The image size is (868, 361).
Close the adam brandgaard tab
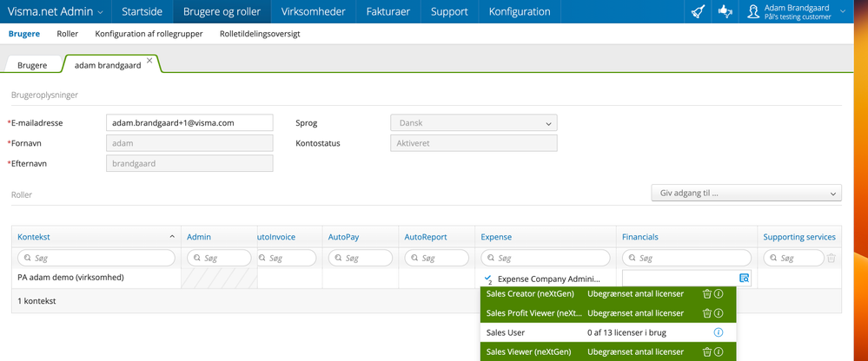[149, 60]
